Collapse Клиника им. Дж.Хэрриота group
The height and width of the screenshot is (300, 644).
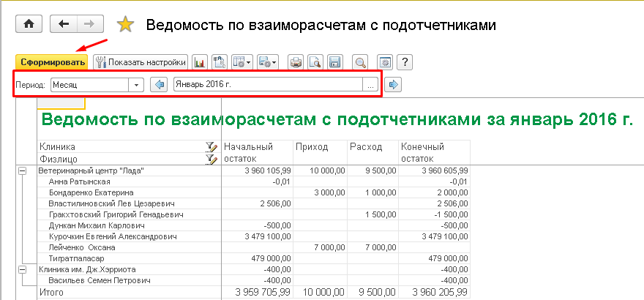coord(21,269)
